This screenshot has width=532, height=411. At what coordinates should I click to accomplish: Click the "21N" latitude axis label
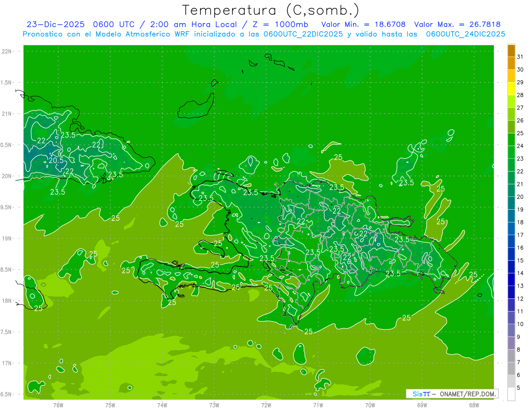point(7,114)
